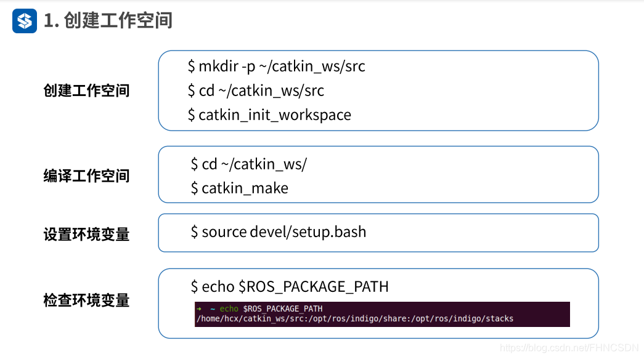Click the label '创建工作空间' beside the first box

coord(86,91)
